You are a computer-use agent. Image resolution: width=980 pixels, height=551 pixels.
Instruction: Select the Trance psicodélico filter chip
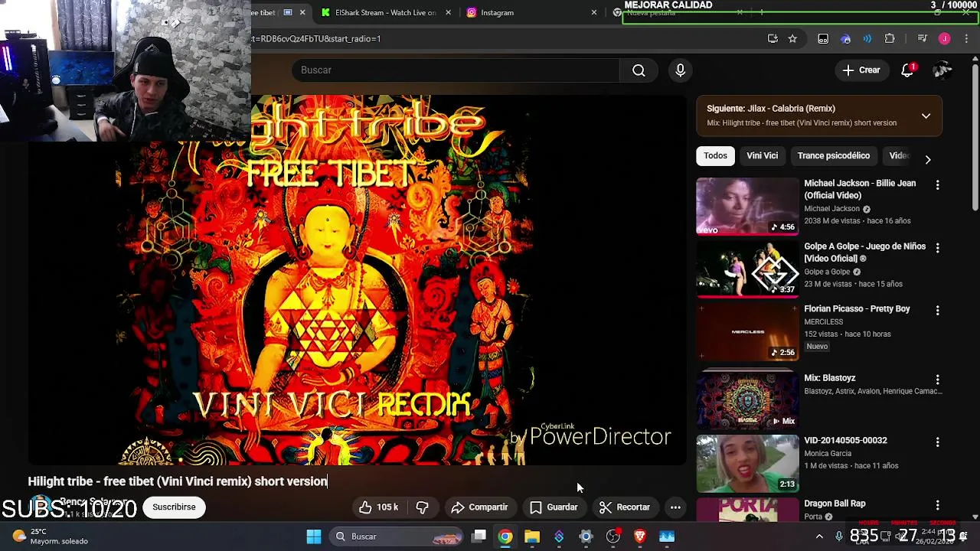833,156
